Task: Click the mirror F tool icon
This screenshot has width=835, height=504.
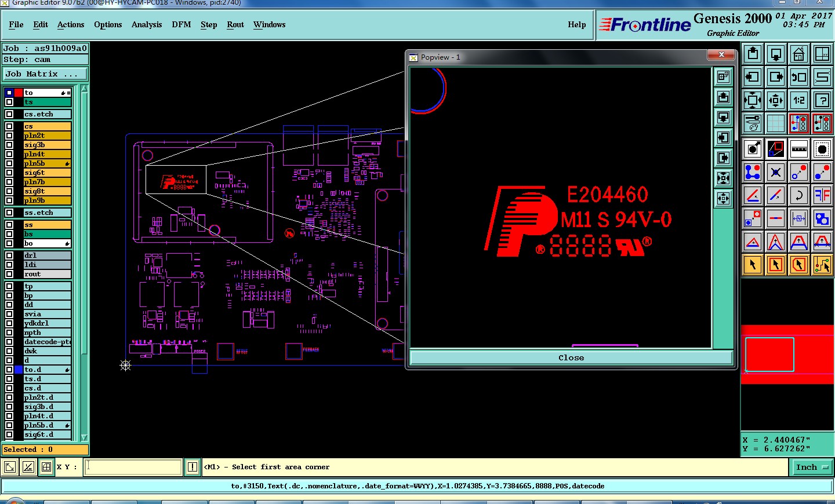Action: click(x=822, y=195)
